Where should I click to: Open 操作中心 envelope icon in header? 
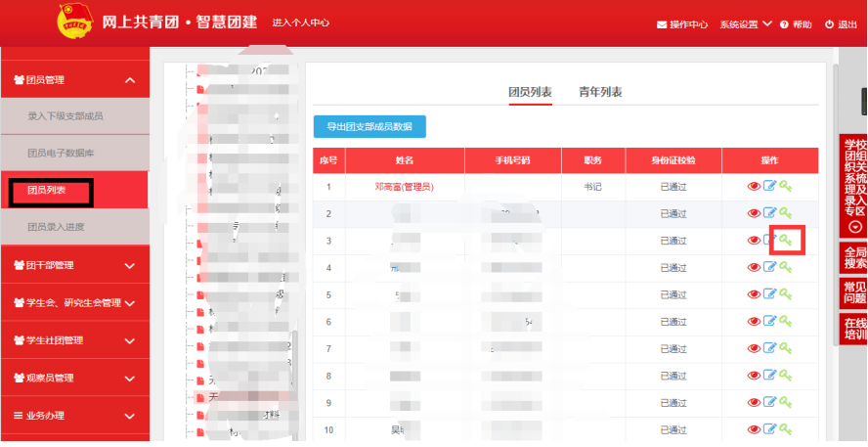click(x=662, y=24)
